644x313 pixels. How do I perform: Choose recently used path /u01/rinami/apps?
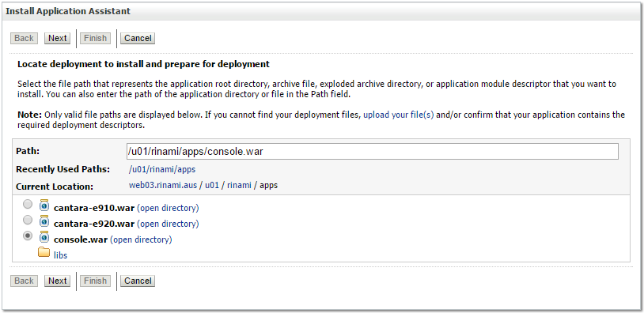[162, 169]
